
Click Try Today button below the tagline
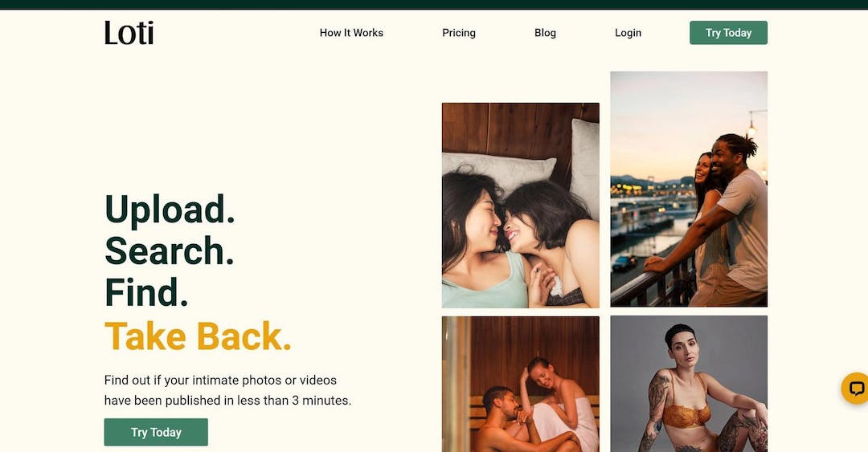(x=156, y=432)
